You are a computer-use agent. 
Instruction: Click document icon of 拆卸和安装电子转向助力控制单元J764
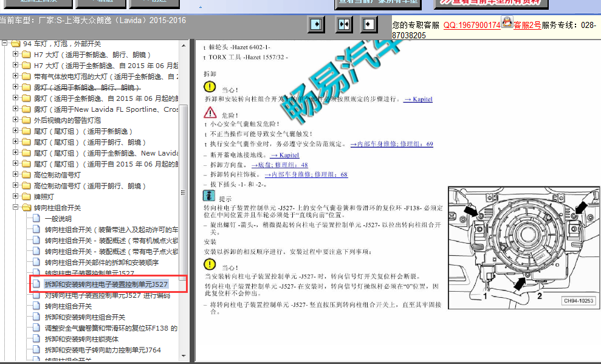(36, 349)
